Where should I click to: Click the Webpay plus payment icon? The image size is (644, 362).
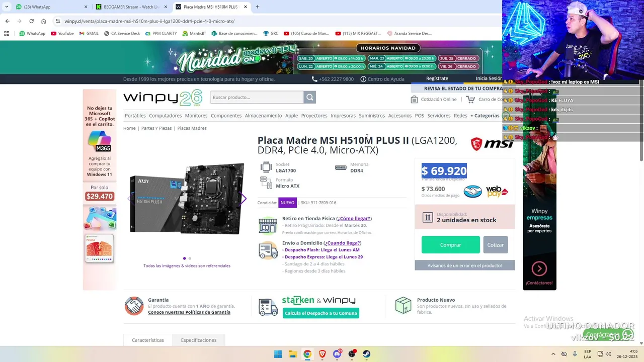click(497, 192)
